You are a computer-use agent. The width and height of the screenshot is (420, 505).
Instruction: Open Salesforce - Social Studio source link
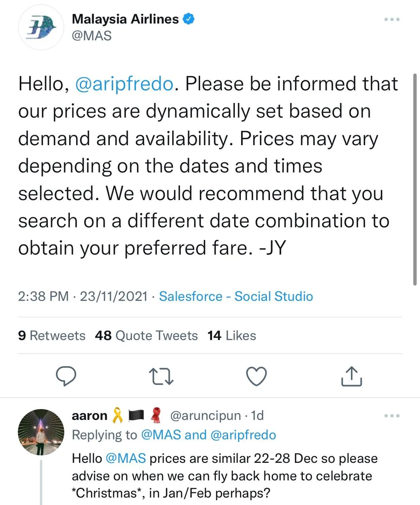(236, 296)
